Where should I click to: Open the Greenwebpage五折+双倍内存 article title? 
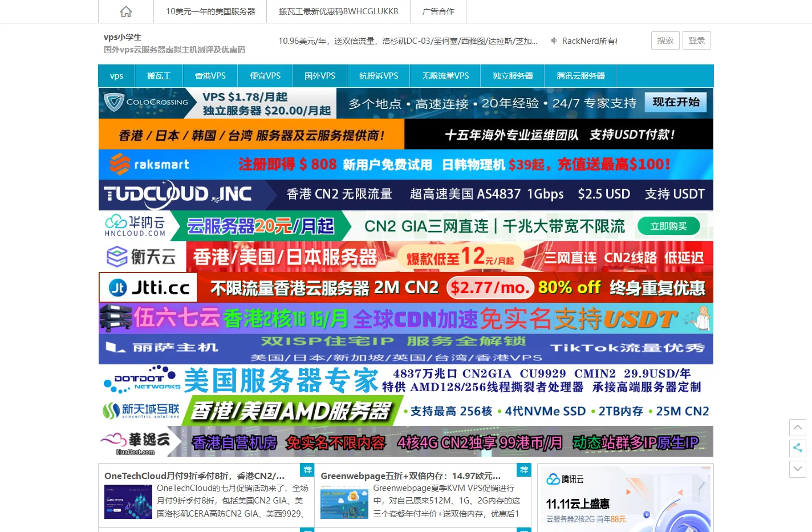(x=411, y=476)
